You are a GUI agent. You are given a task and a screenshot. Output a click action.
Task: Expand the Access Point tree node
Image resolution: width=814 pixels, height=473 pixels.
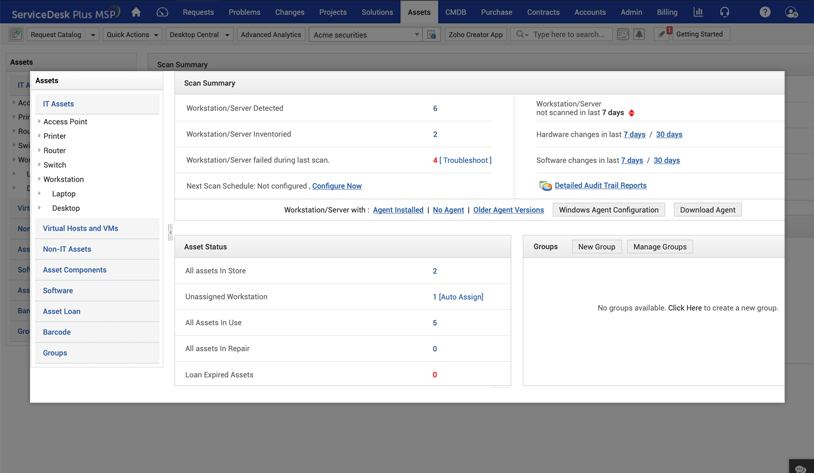coord(39,122)
